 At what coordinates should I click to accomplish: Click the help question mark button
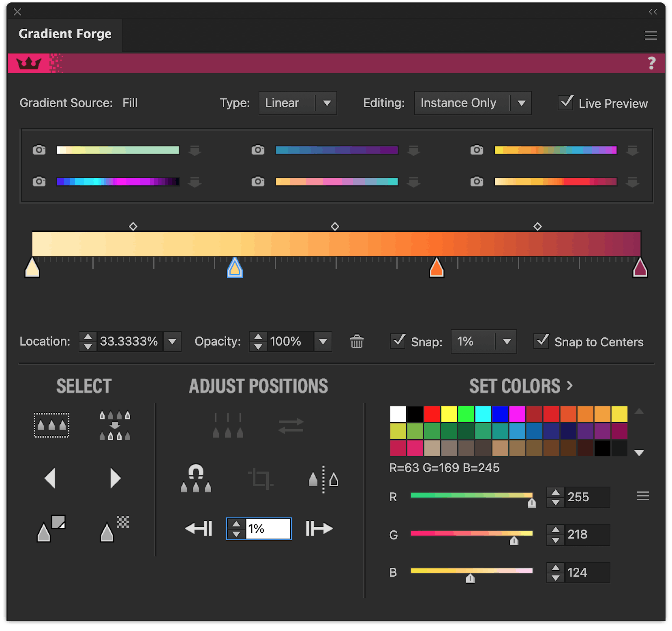(651, 63)
